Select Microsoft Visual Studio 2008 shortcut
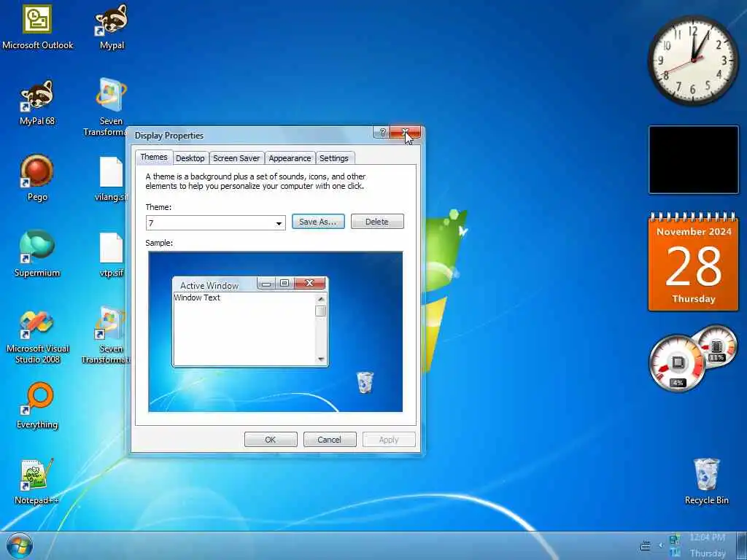 click(38, 335)
